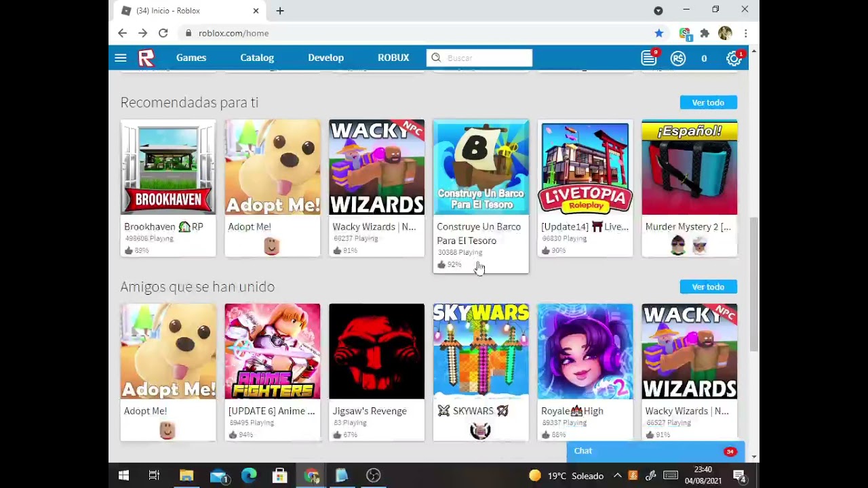
Task: Open the Chrome profile avatar
Action: [x=725, y=33]
